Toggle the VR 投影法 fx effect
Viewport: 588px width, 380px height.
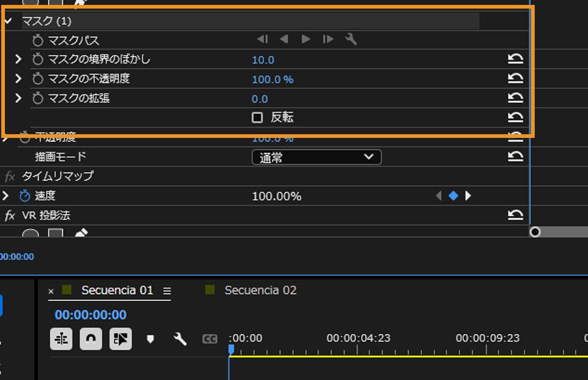(10, 215)
